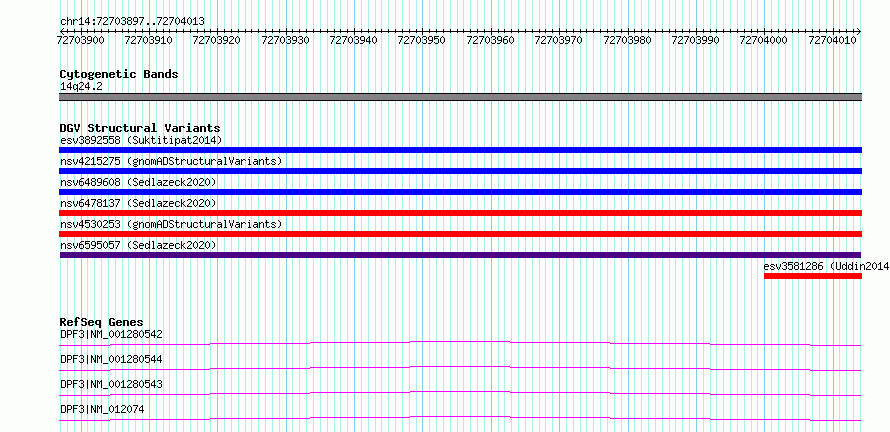Click ruler position 72704000
890x432 pixels.
click(x=764, y=40)
